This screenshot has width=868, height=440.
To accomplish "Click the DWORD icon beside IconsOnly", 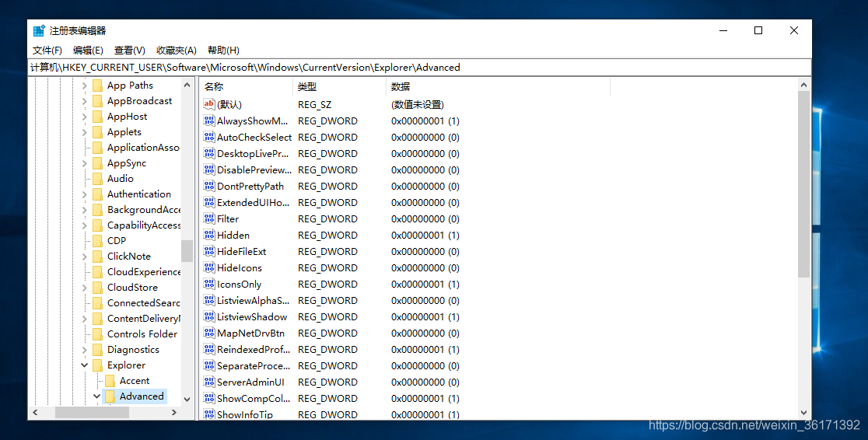I will click(208, 284).
